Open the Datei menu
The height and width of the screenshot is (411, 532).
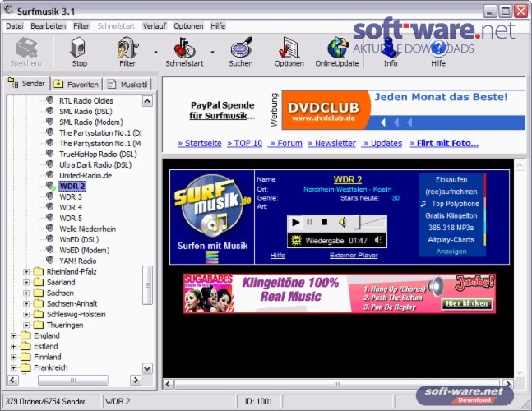click(x=15, y=26)
